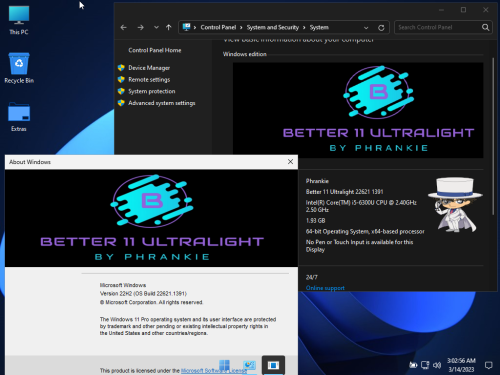Click shield icon beside Remote settings
500x375 pixels.
click(x=121, y=79)
